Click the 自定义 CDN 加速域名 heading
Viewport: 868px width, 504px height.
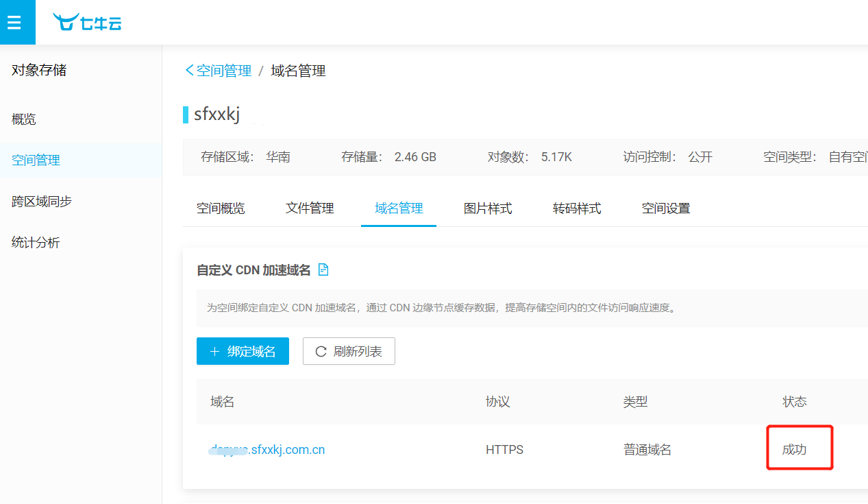(253, 270)
